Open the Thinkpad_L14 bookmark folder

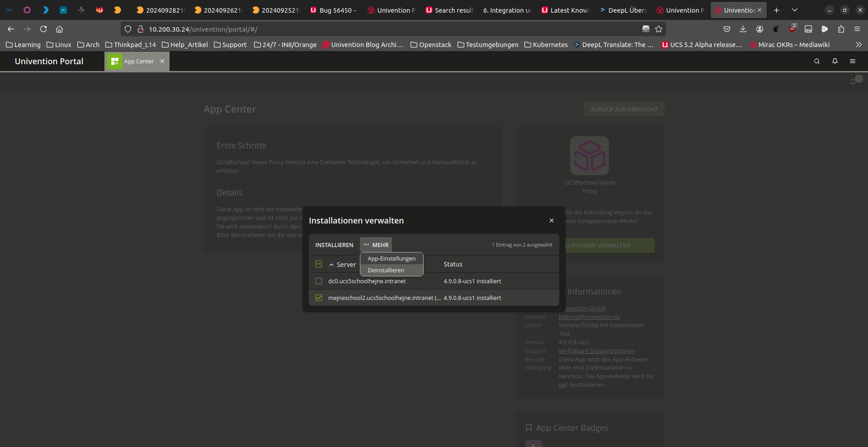[x=131, y=45]
